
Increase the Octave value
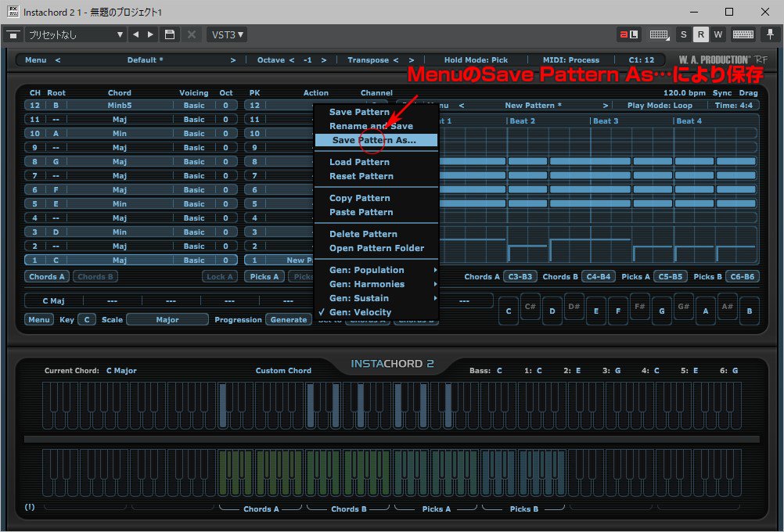[324, 60]
